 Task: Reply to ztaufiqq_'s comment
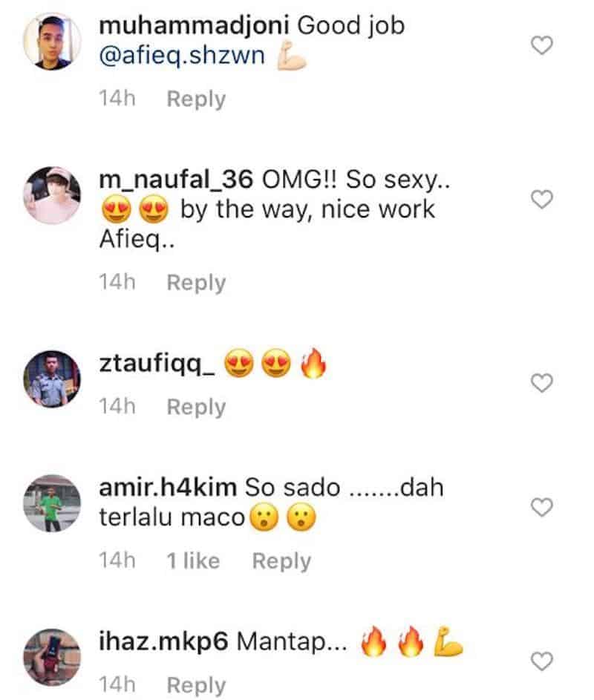[196, 407]
